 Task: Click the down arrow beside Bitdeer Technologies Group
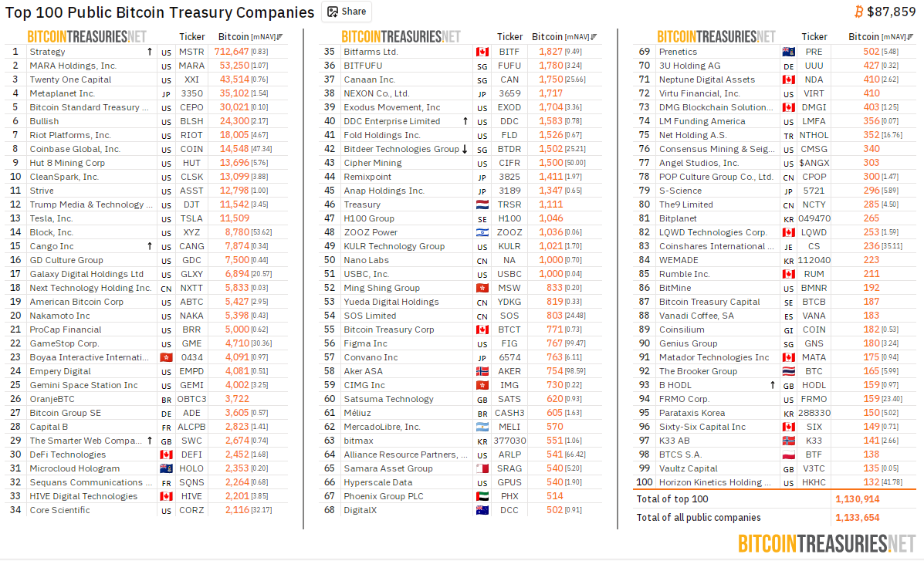[465, 149]
